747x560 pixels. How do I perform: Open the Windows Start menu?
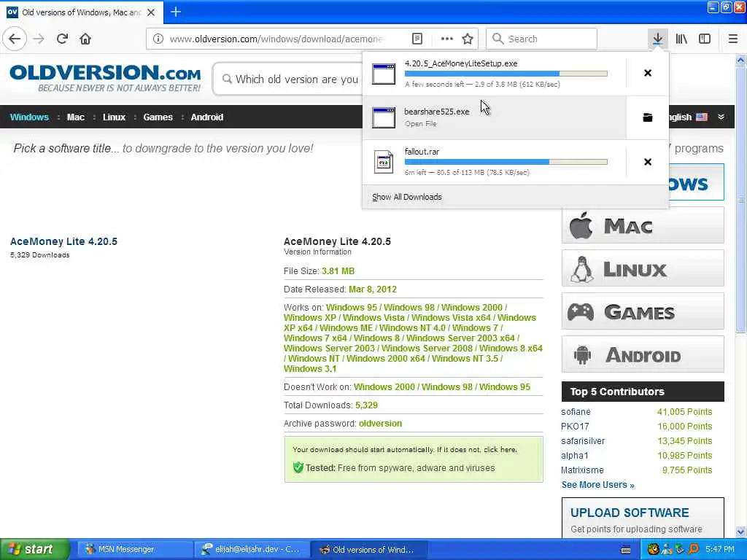tap(35, 549)
